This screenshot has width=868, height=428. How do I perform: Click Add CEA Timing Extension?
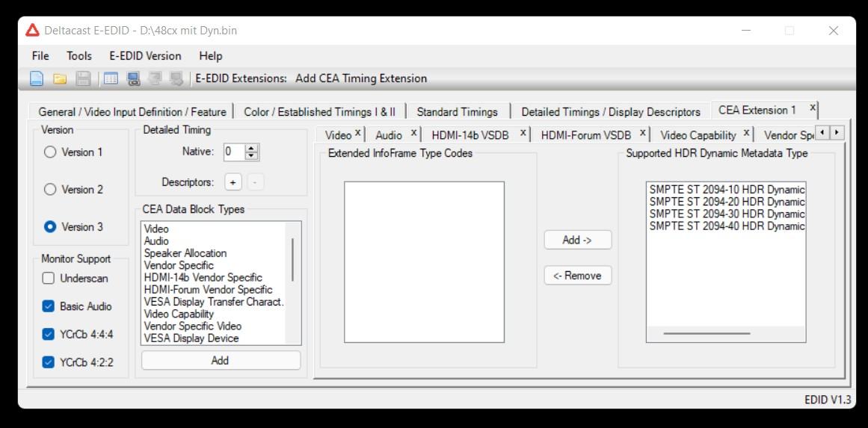click(361, 78)
